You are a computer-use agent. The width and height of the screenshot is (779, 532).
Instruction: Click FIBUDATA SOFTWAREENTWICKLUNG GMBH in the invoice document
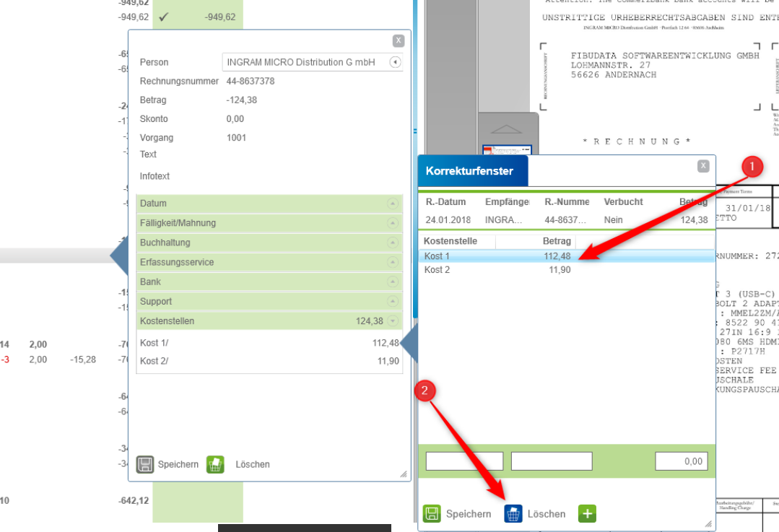point(665,56)
